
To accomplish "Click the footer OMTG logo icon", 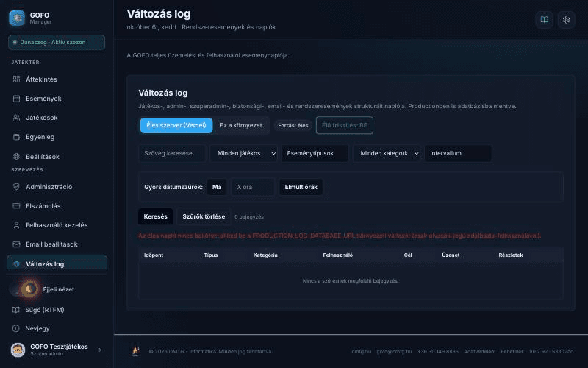I will click(135, 350).
